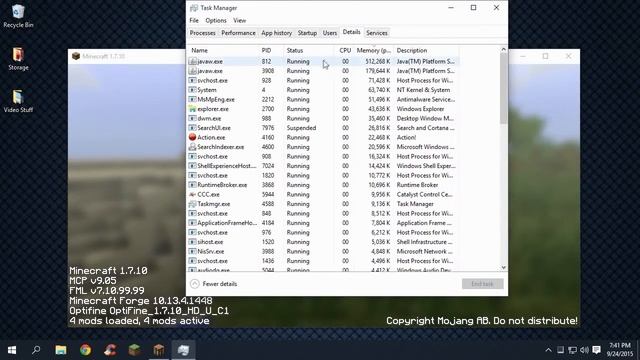Screen dimensions: 640x360
Task: Select the sihost.exe process row
Action: pos(323,242)
